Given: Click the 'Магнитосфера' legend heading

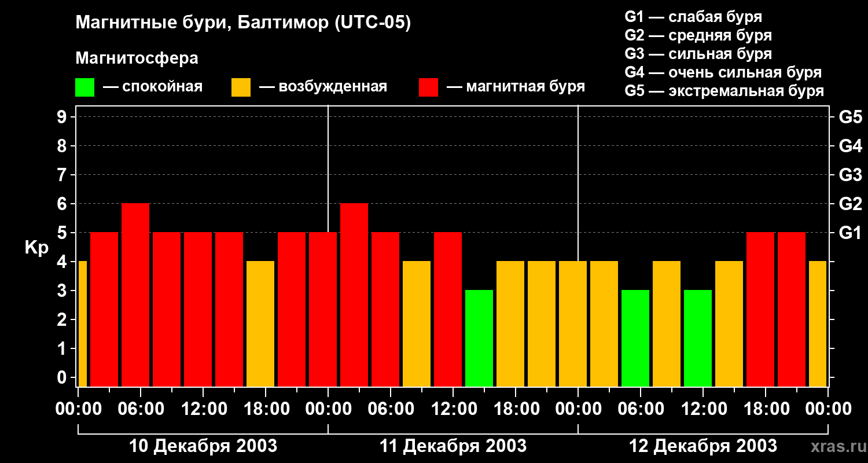Looking at the screenshot, I should 137,58.
